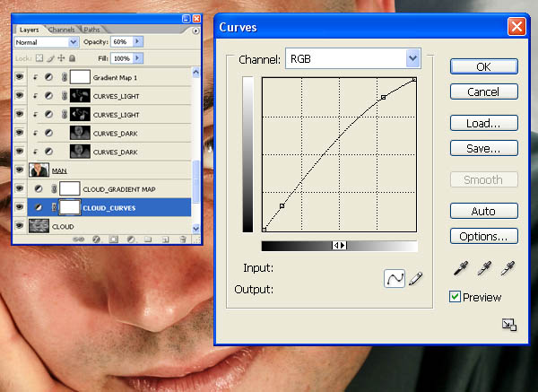Switch to the Paths tab
538x392 pixels.
(91, 30)
